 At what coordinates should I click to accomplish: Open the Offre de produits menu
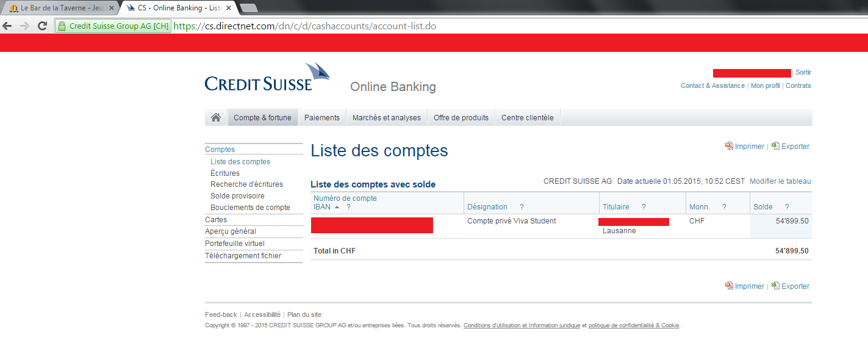(x=461, y=118)
